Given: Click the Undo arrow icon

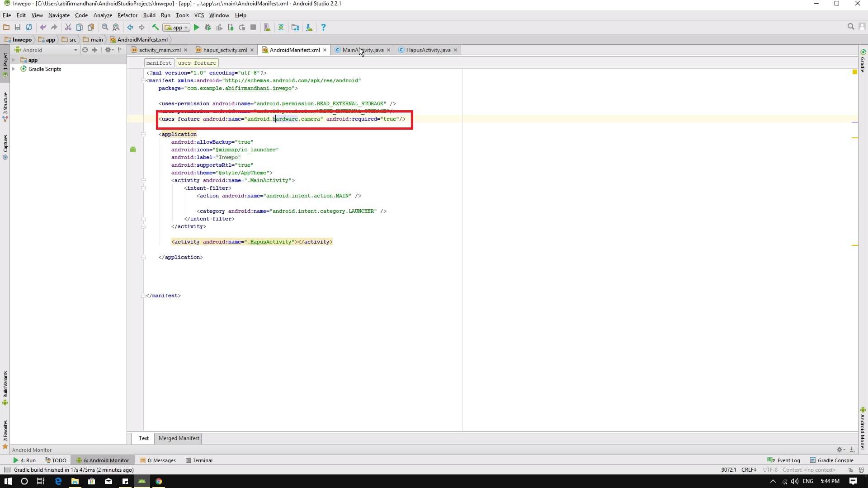Looking at the screenshot, I should pos(43,28).
